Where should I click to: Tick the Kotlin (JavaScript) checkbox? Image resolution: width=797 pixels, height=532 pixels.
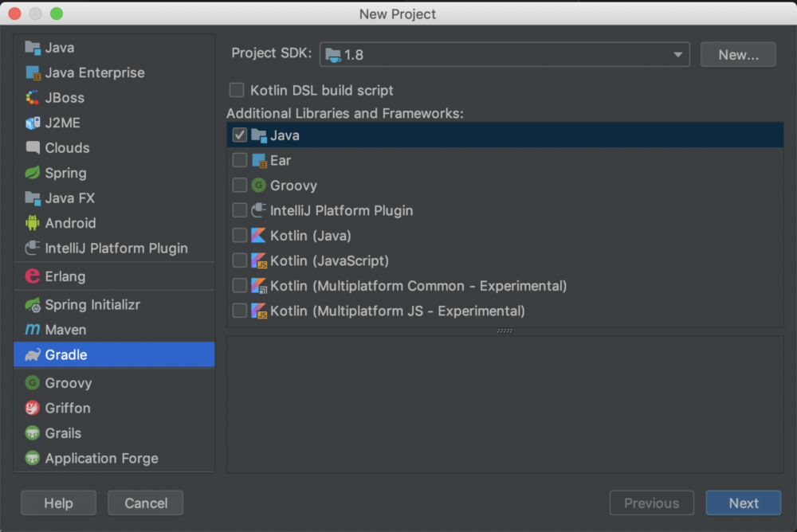[x=240, y=260]
